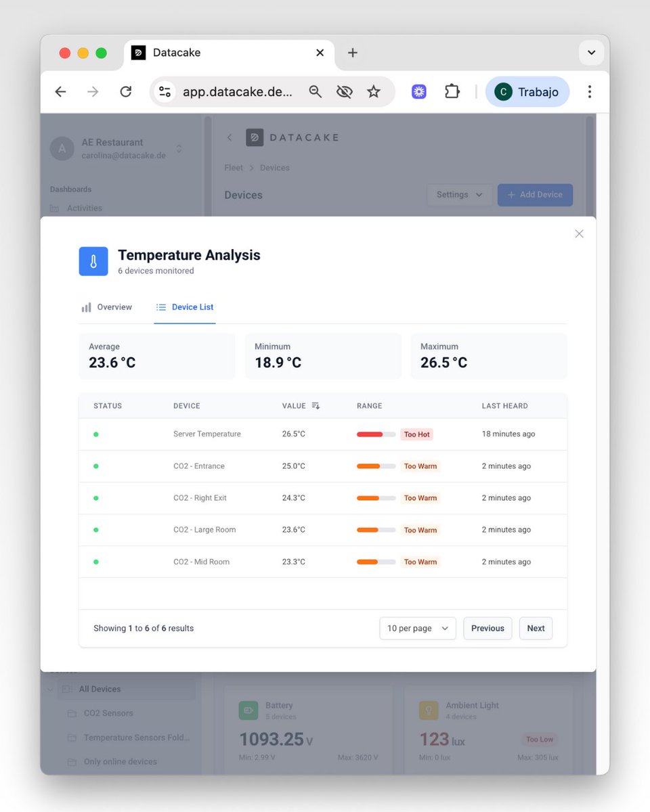Click the Too Hot badge

417,434
